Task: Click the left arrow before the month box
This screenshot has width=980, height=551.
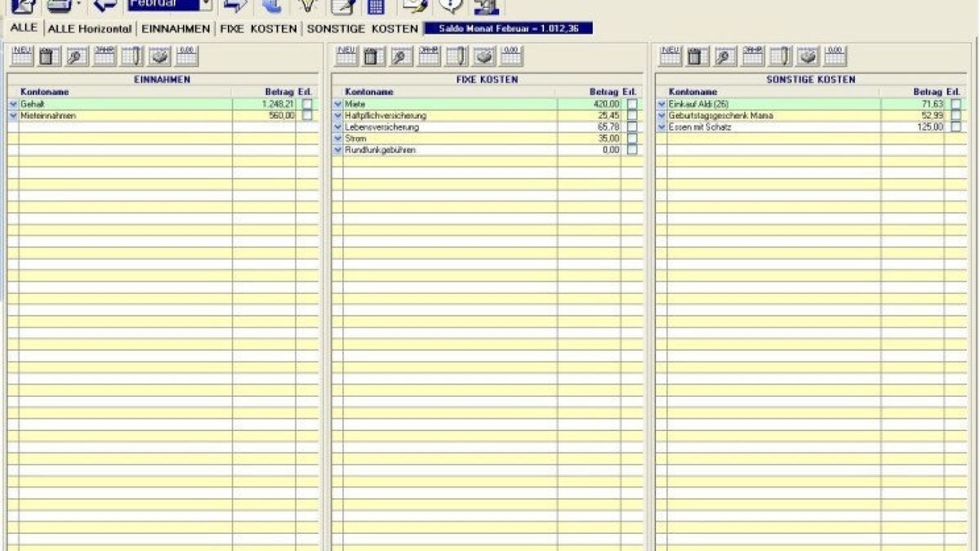Action: (x=105, y=7)
